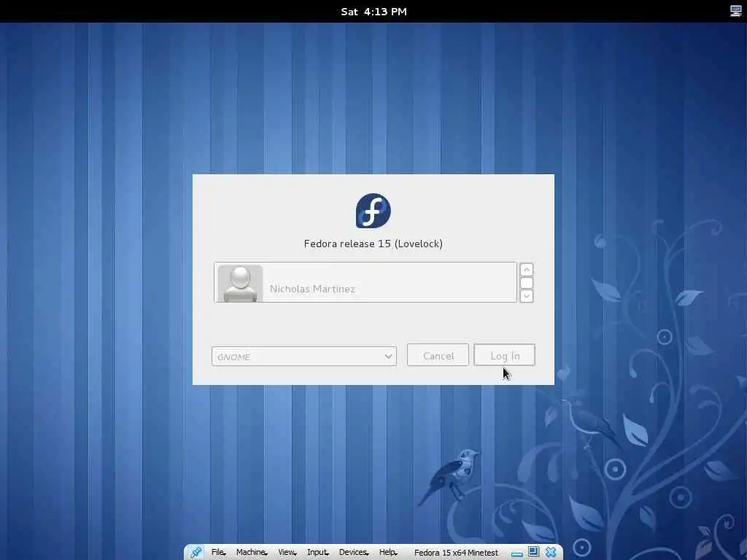Open the GNOME session dropdown

(304, 356)
